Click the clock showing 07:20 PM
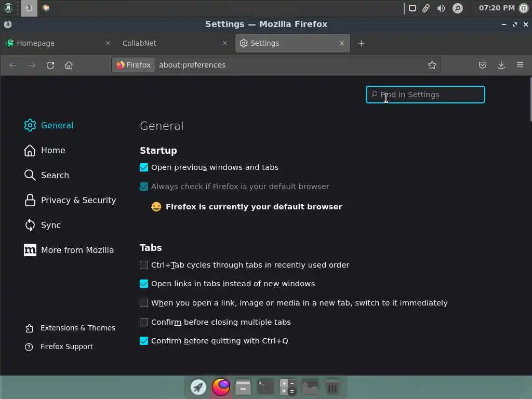This screenshot has width=532, height=399. point(497,8)
